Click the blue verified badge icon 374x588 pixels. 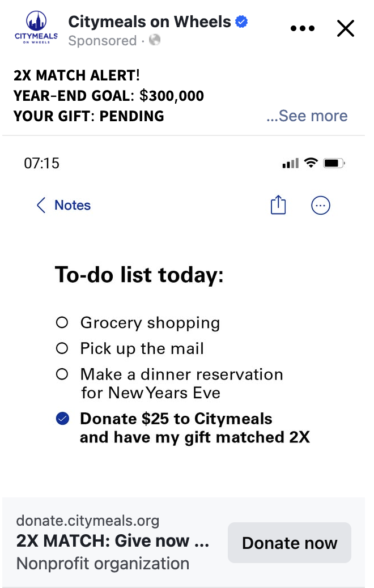(x=242, y=22)
